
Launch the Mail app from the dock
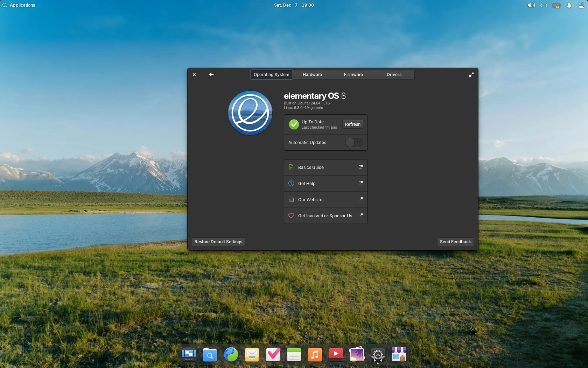(x=252, y=355)
